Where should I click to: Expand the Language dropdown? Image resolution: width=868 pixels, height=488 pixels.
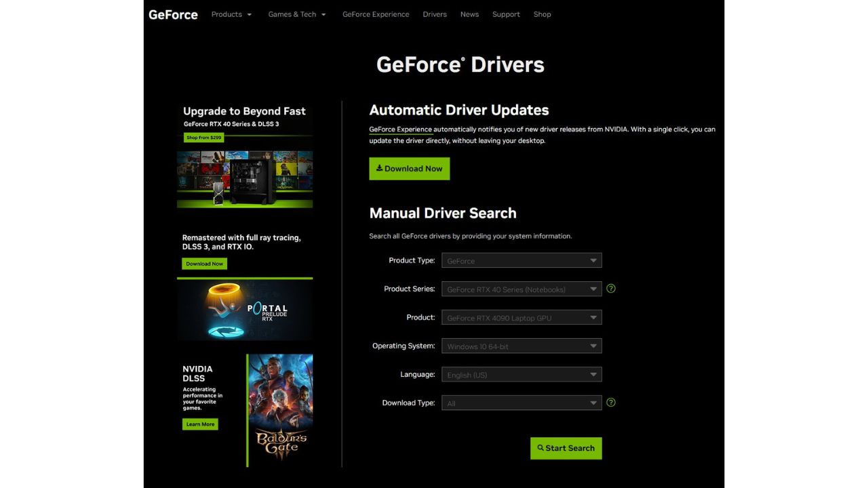(x=521, y=374)
